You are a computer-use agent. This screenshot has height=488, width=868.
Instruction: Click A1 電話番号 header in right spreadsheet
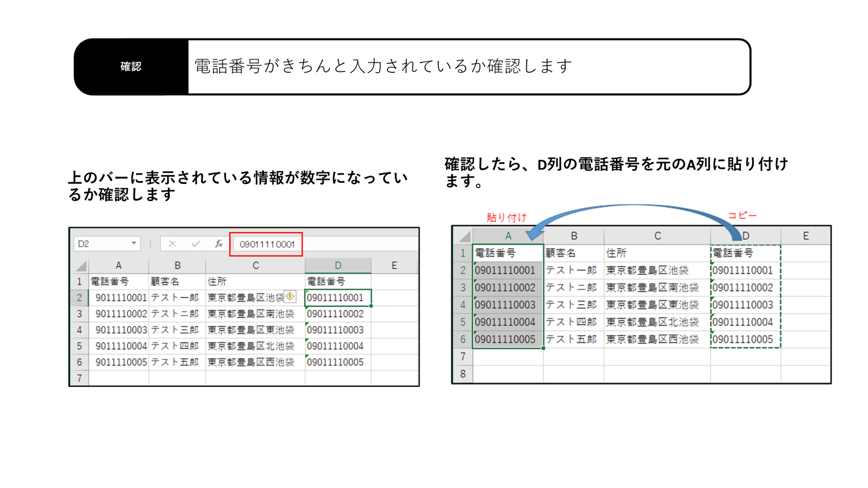pos(508,253)
